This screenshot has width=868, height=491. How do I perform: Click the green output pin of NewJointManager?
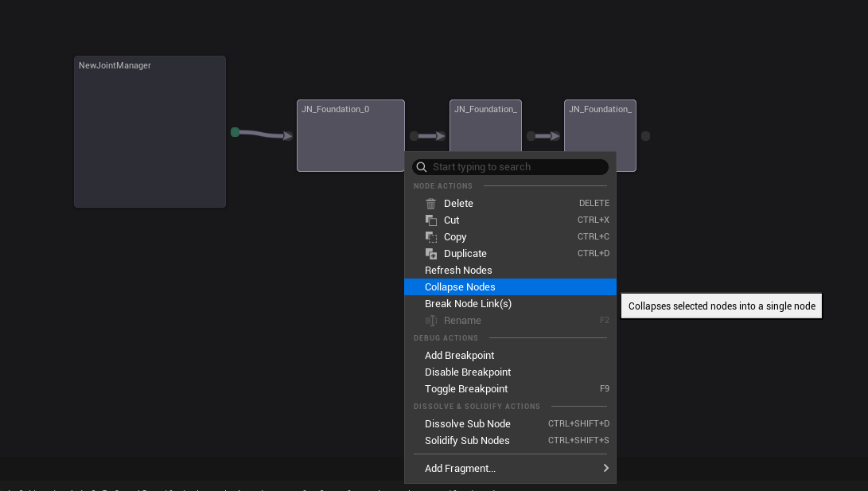click(x=235, y=132)
